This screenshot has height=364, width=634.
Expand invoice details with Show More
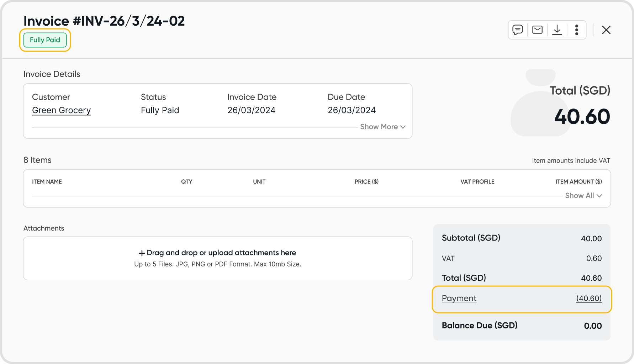(x=379, y=127)
